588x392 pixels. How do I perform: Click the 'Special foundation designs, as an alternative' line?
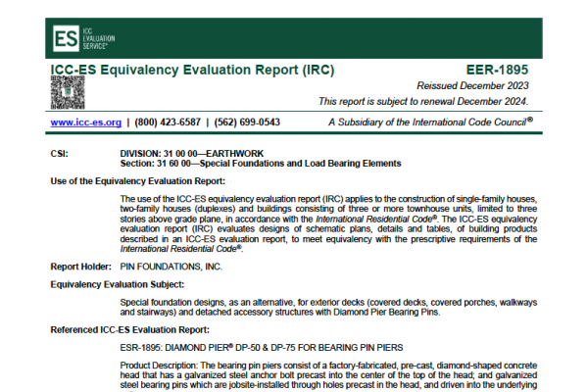328,303
